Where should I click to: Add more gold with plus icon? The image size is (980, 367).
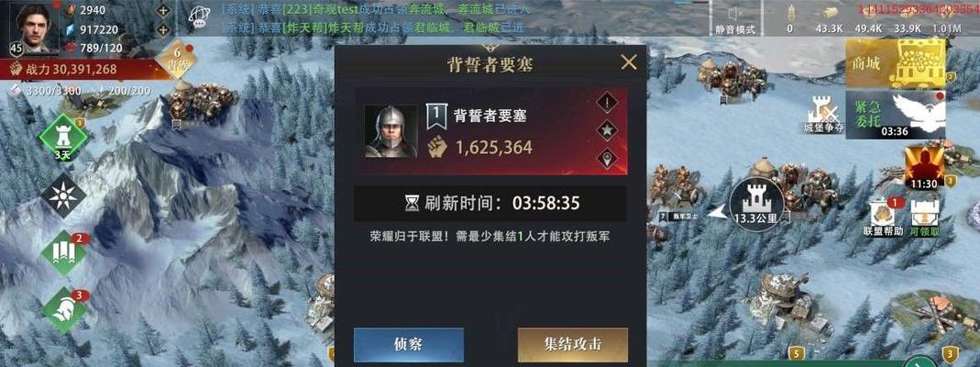pyautogui.click(x=163, y=11)
